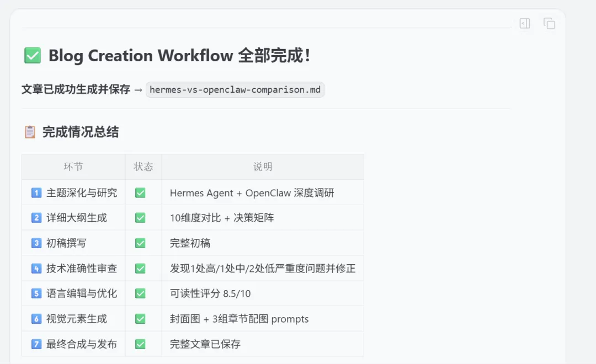Click the copy message icon
This screenshot has height=364, width=596.
coord(549,23)
